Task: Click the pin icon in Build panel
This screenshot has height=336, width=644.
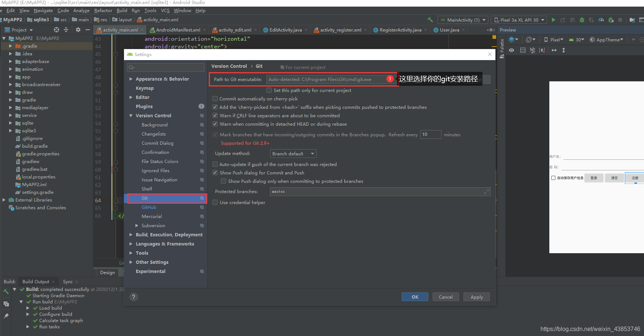Action: pyautogui.click(x=6, y=316)
